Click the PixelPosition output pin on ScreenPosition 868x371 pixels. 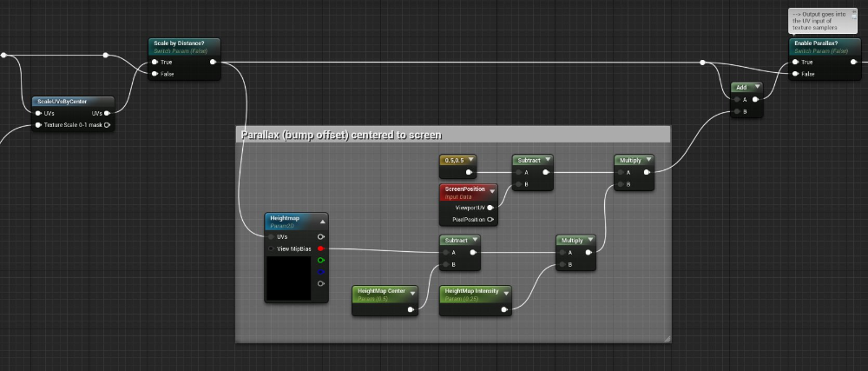tap(490, 220)
